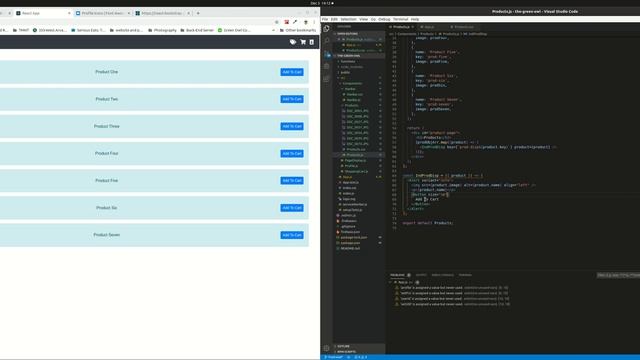Open the Debug view in VS Code activity bar
Viewport: 640px width, 360px height.
point(326,66)
